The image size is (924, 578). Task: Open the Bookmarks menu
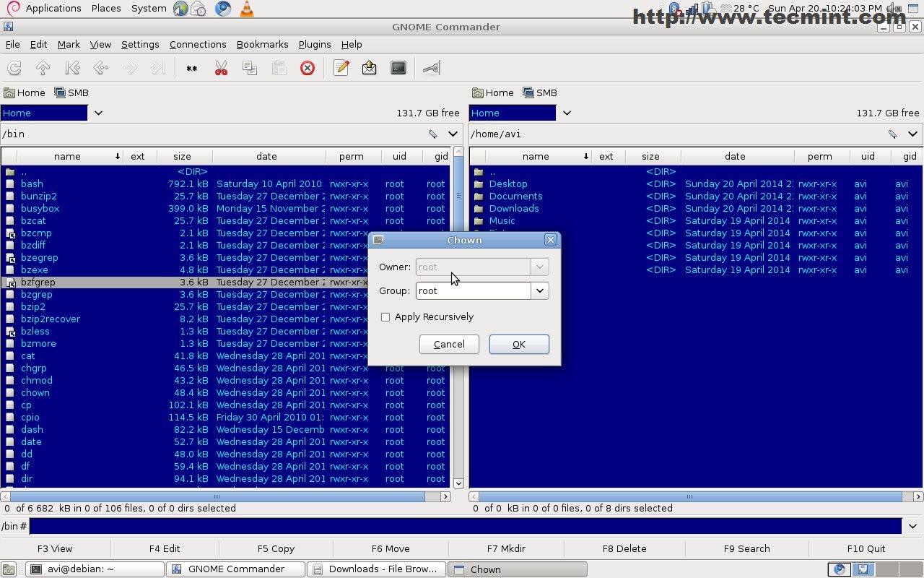coord(262,44)
